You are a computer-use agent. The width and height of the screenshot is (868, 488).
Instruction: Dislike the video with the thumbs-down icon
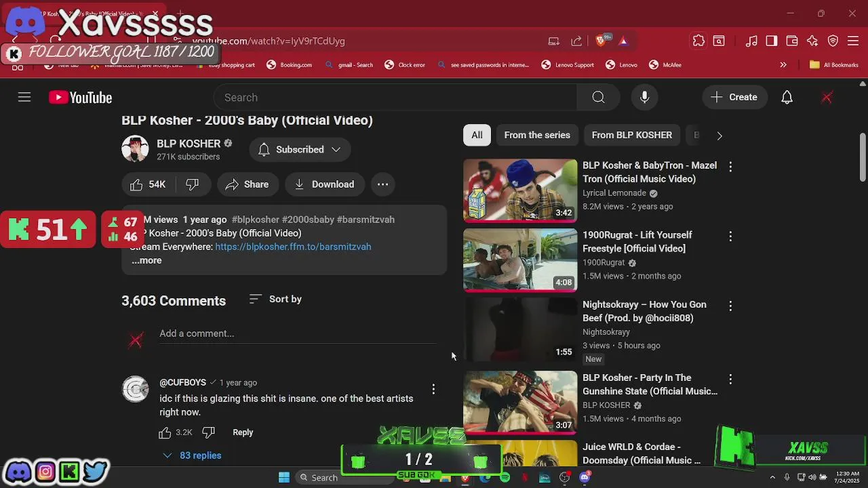193,184
